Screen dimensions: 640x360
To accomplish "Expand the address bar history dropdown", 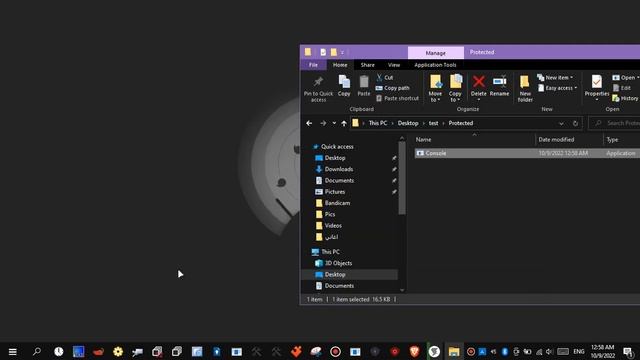I will coord(561,123).
